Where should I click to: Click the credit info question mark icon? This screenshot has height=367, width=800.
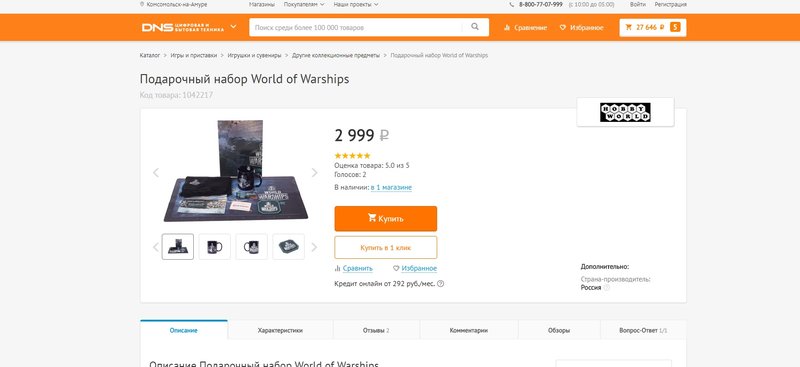[x=441, y=284]
